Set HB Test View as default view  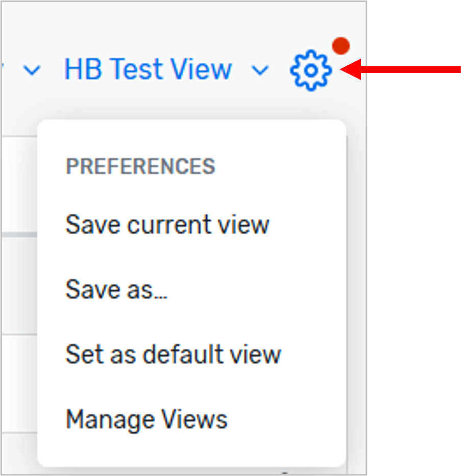[173, 355]
